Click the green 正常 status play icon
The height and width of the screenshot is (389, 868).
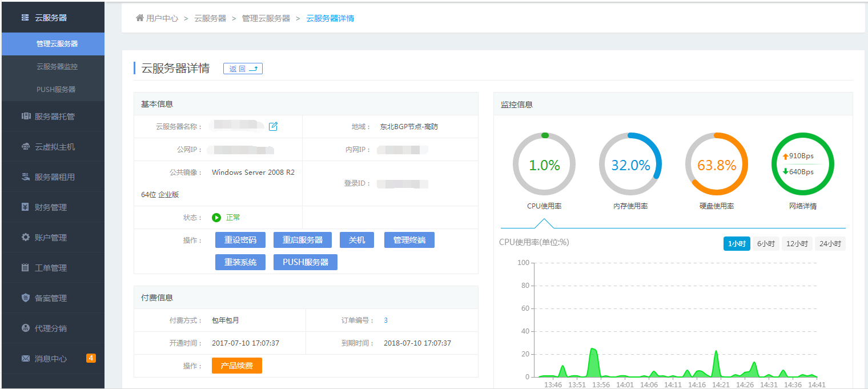click(x=216, y=218)
